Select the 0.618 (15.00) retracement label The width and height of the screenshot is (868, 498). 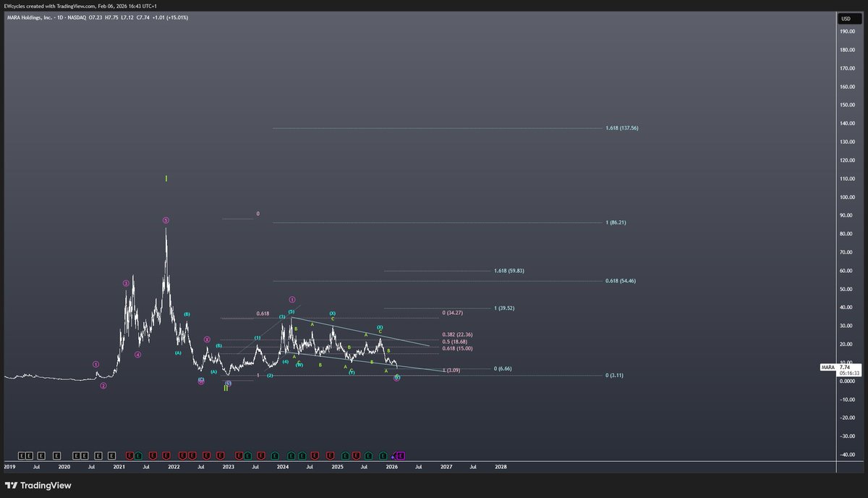pyautogui.click(x=457, y=348)
